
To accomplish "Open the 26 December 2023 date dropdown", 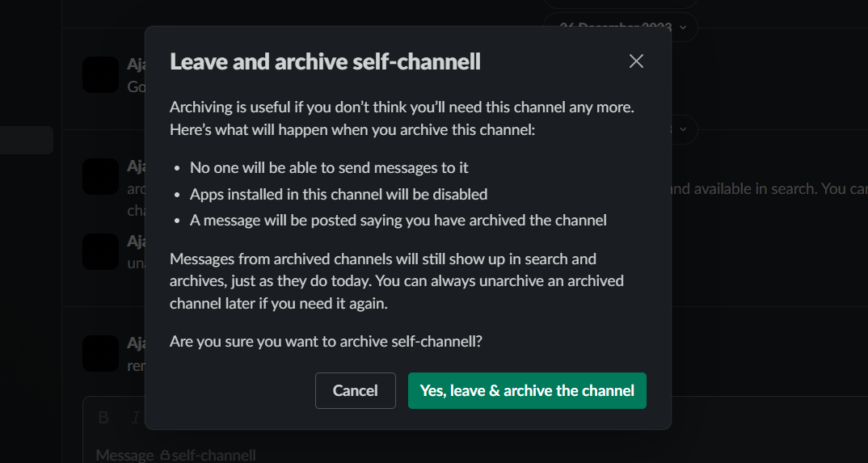I will click(621, 27).
